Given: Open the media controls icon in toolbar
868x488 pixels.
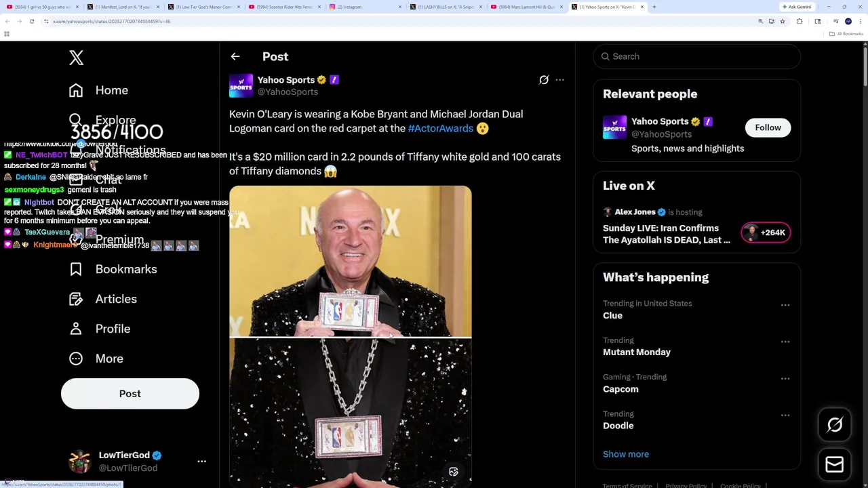Looking at the screenshot, I should point(835,21).
